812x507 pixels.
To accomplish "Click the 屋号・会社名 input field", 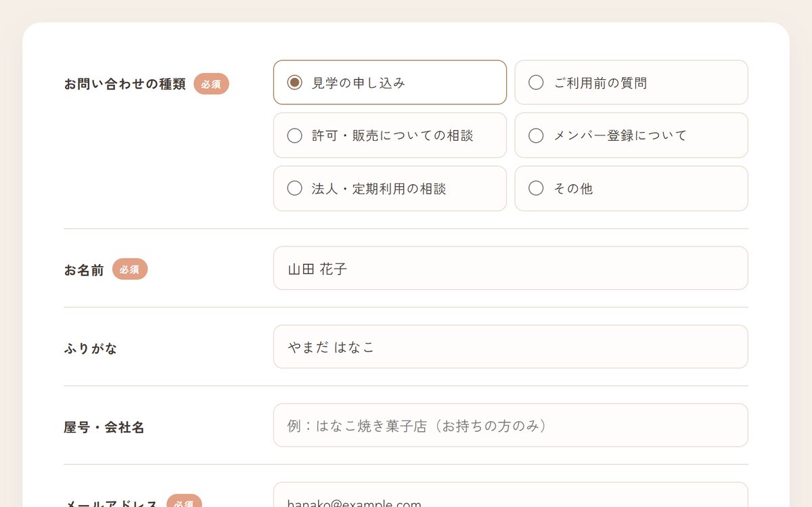I will (x=511, y=425).
